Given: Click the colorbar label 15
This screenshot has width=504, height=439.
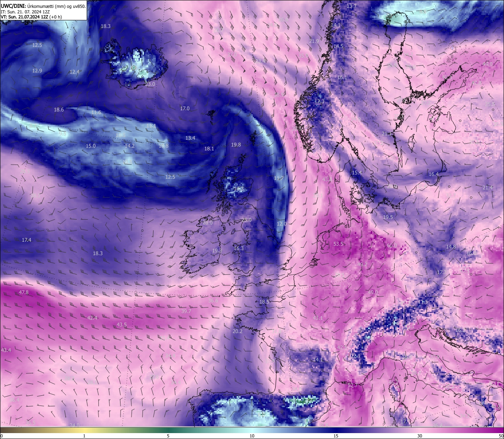Looking at the screenshot, I should tap(335, 436).
